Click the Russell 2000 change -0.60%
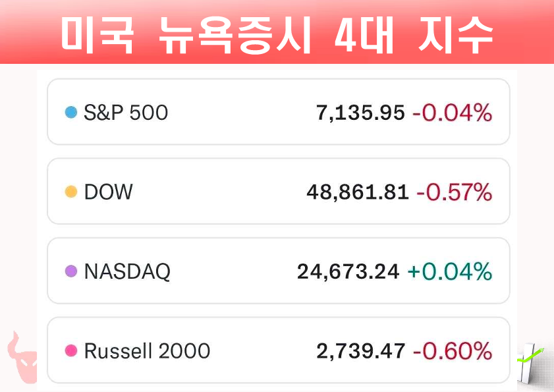Image resolution: width=554 pixels, height=392 pixels. [452, 350]
